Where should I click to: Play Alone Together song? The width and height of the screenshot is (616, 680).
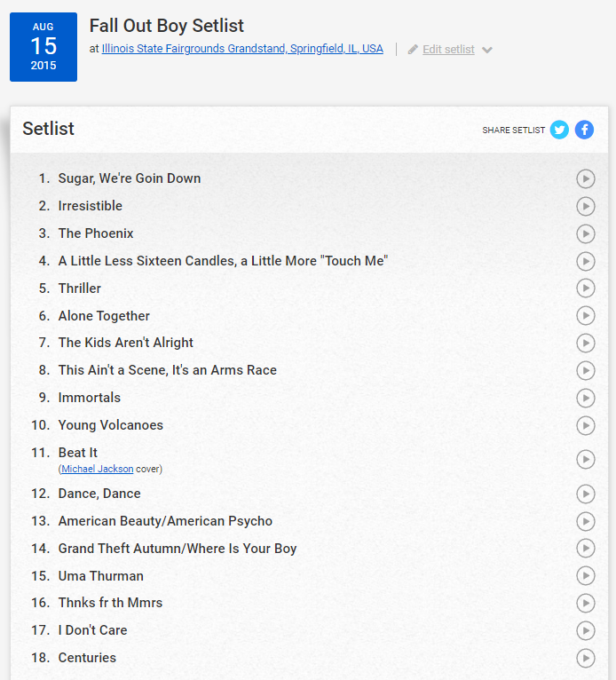tap(586, 316)
